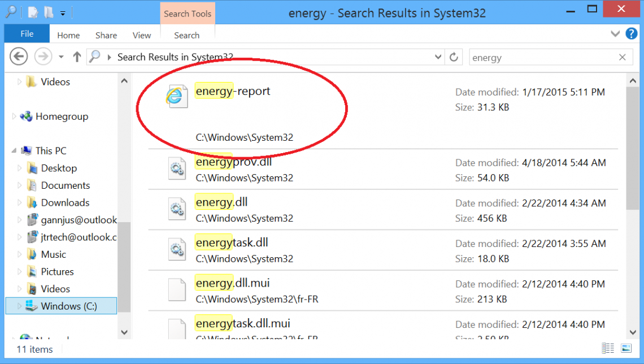
Task: Select Windows (C:) in navigation pane
Action: [x=68, y=306]
